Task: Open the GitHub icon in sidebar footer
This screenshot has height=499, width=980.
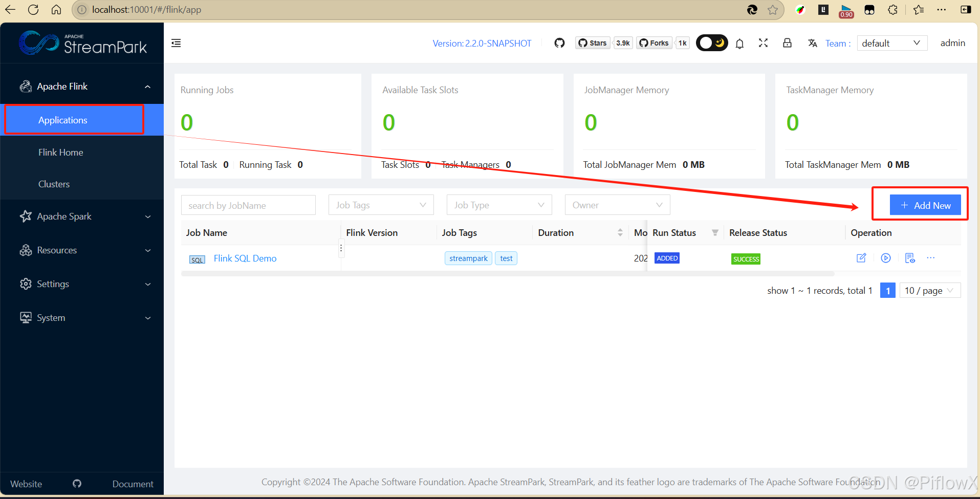Action: pos(77,484)
